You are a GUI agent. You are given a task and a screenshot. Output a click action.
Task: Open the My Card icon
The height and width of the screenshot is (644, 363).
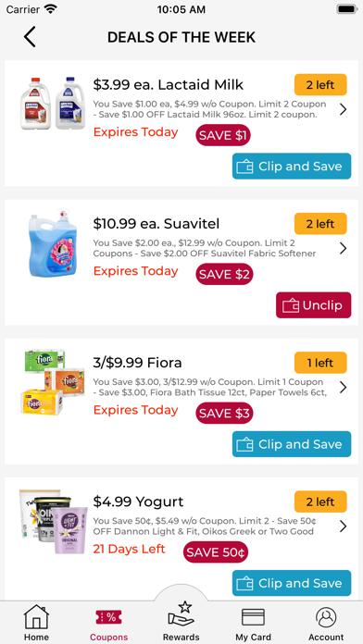click(253, 617)
